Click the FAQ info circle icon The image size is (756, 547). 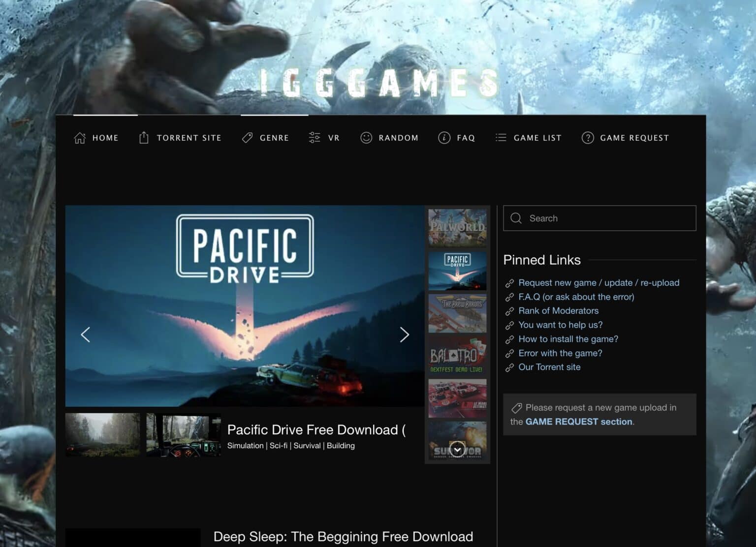[444, 138]
